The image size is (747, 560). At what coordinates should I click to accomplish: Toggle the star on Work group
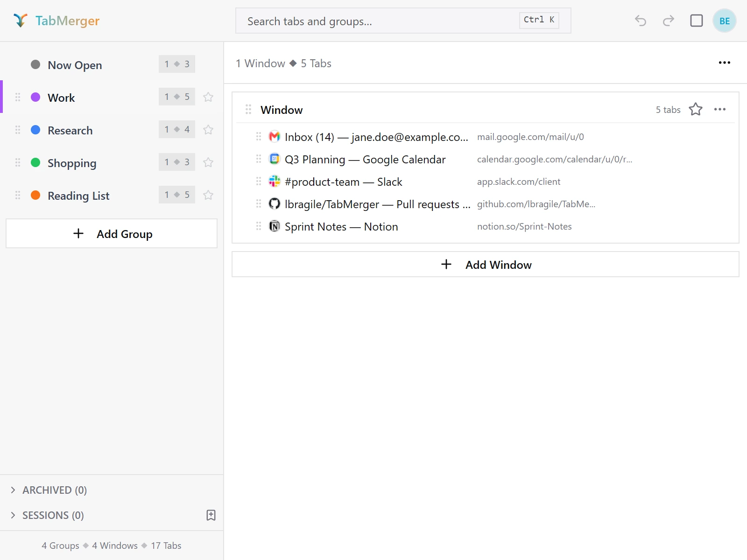208,97
